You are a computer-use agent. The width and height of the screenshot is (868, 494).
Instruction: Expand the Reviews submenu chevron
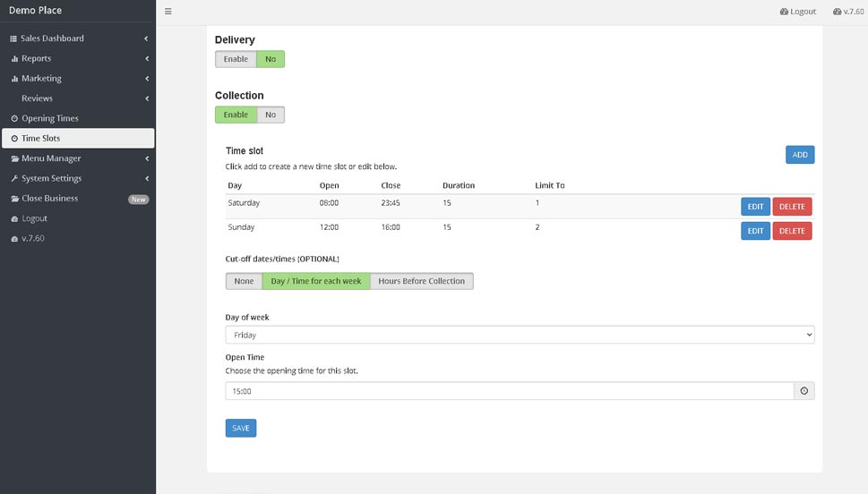pos(147,98)
